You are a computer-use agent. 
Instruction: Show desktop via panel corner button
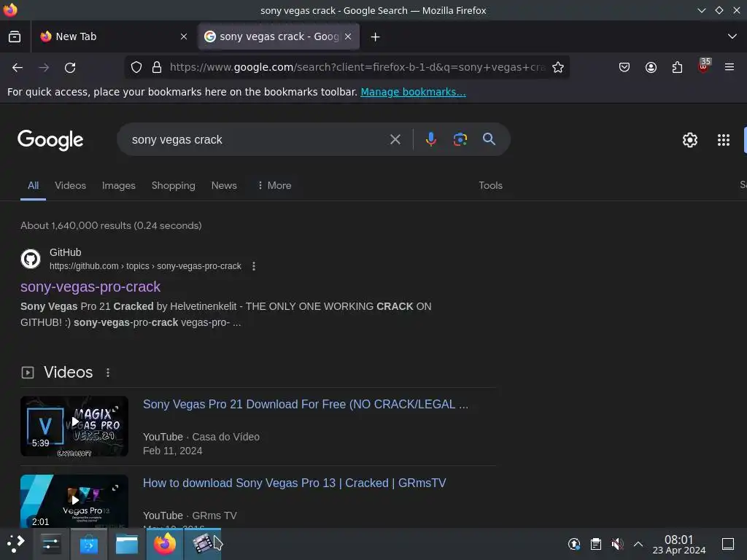[x=728, y=544]
